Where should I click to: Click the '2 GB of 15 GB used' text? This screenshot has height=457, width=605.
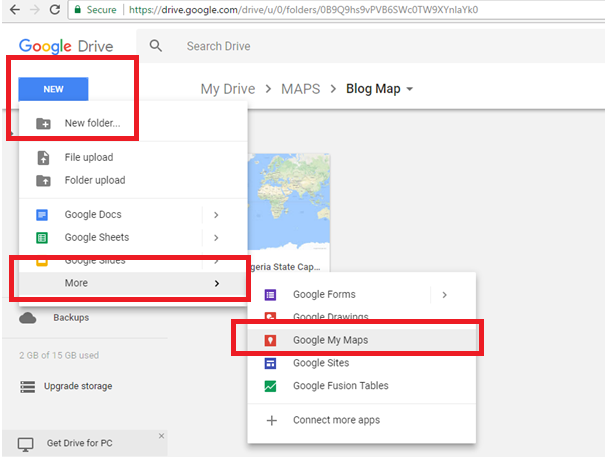[59, 355]
